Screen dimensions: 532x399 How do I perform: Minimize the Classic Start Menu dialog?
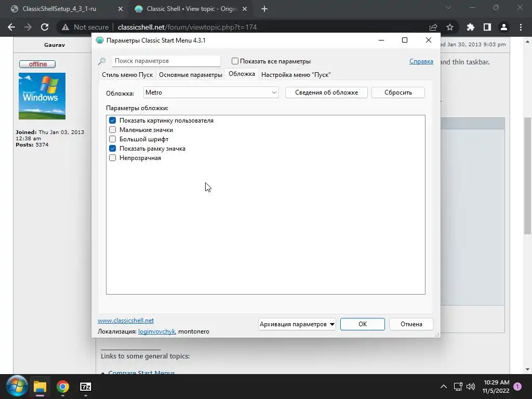381,40
